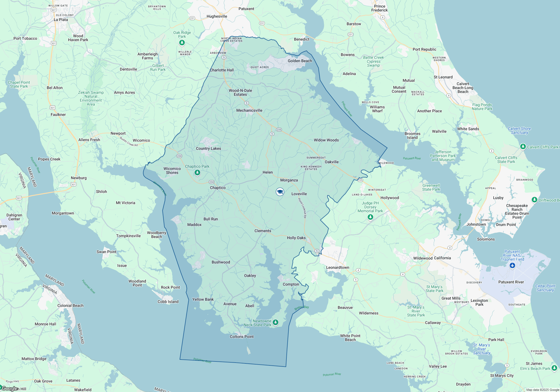The image size is (560, 392).
Task: Click the Benedict label
Action: pyautogui.click(x=302, y=39)
